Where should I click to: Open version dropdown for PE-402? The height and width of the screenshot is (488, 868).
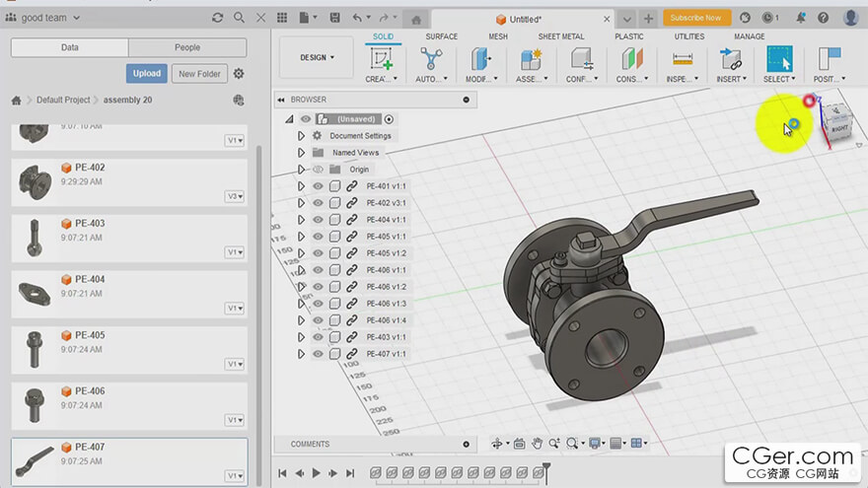coord(235,196)
